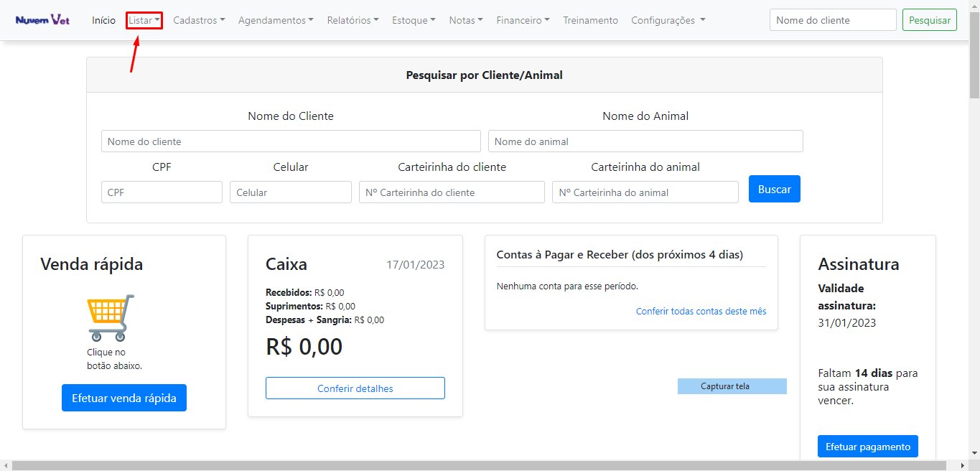980x471 pixels.
Task: Click the CPF input field
Action: (x=162, y=192)
